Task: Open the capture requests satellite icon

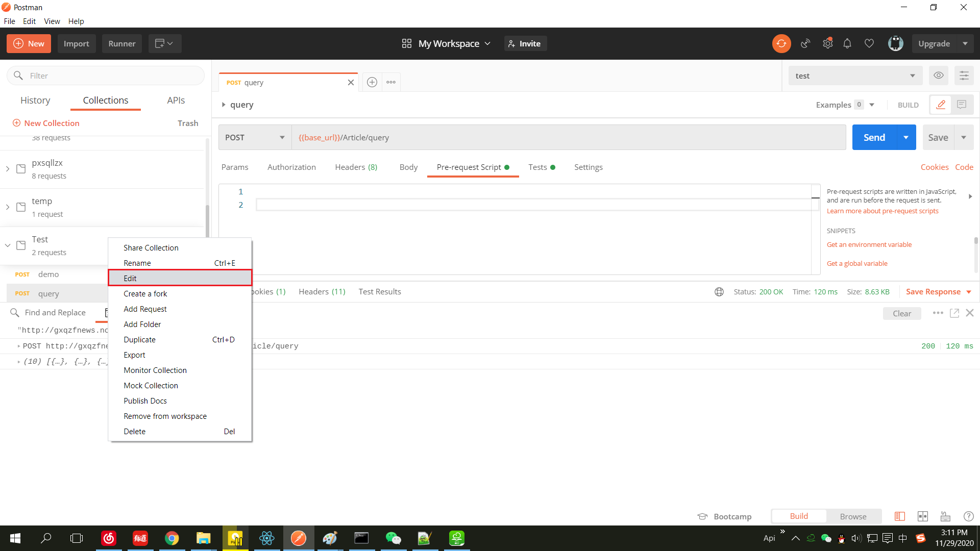Action: (805, 43)
